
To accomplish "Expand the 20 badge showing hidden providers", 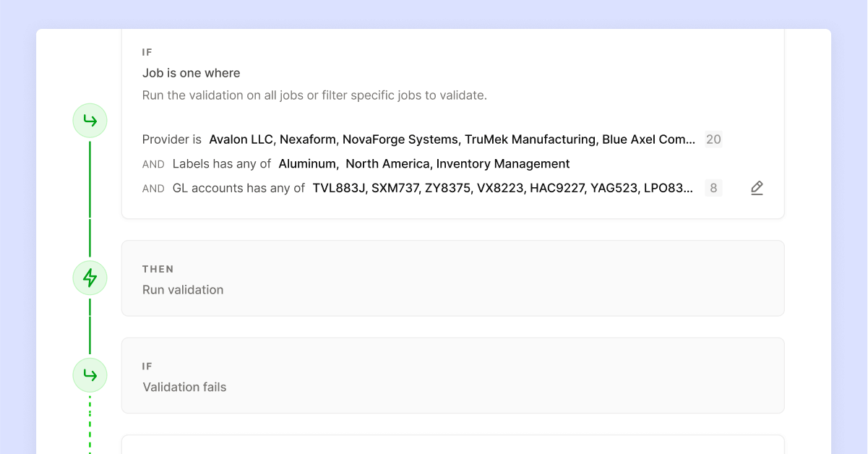I will pos(713,139).
